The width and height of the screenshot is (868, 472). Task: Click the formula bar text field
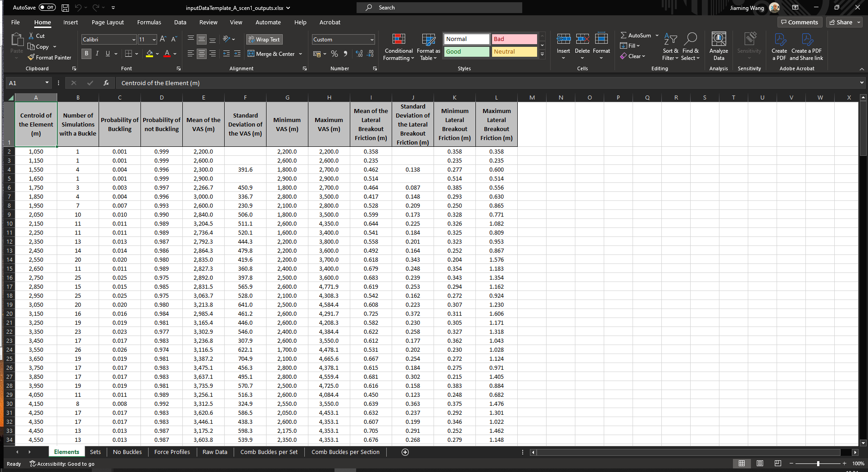point(486,83)
